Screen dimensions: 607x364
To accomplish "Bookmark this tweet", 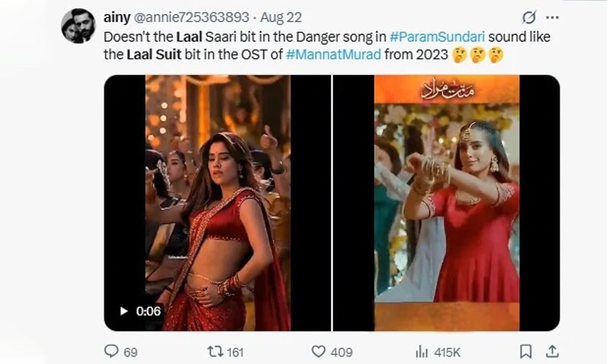I will tap(526, 351).
